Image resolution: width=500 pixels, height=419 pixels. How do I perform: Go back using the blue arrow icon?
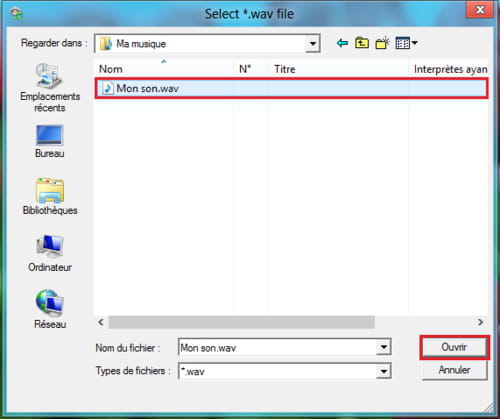[x=342, y=43]
